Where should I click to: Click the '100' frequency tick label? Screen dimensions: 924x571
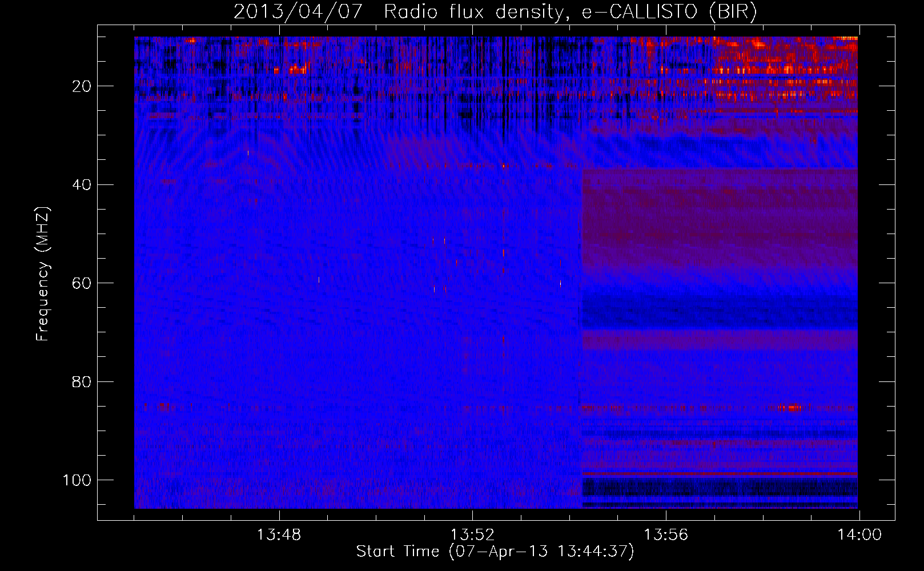pyautogui.click(x=77, y=480)
